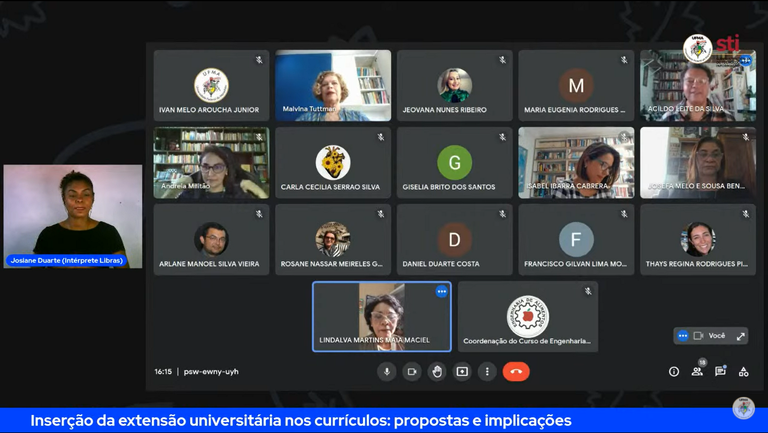Open more options three-dot menu in toolbar
Image resolution: width=768 pixels, height=433 pixels.
(487, 372)
